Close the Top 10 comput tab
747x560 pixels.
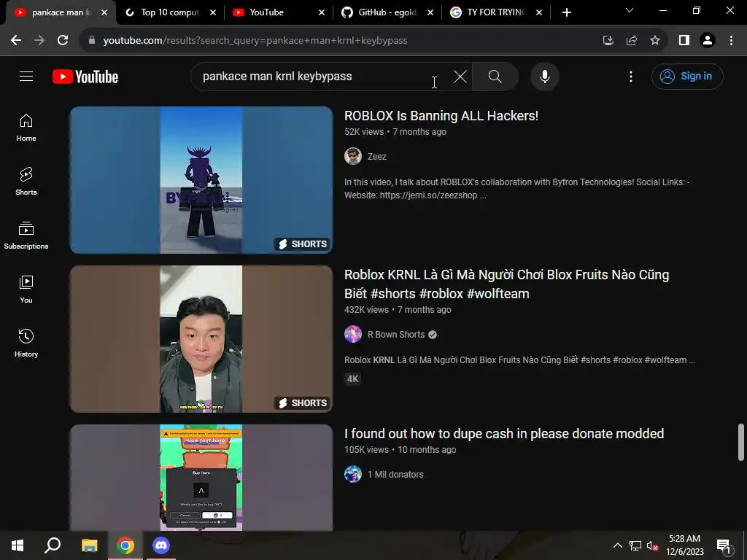213,12
